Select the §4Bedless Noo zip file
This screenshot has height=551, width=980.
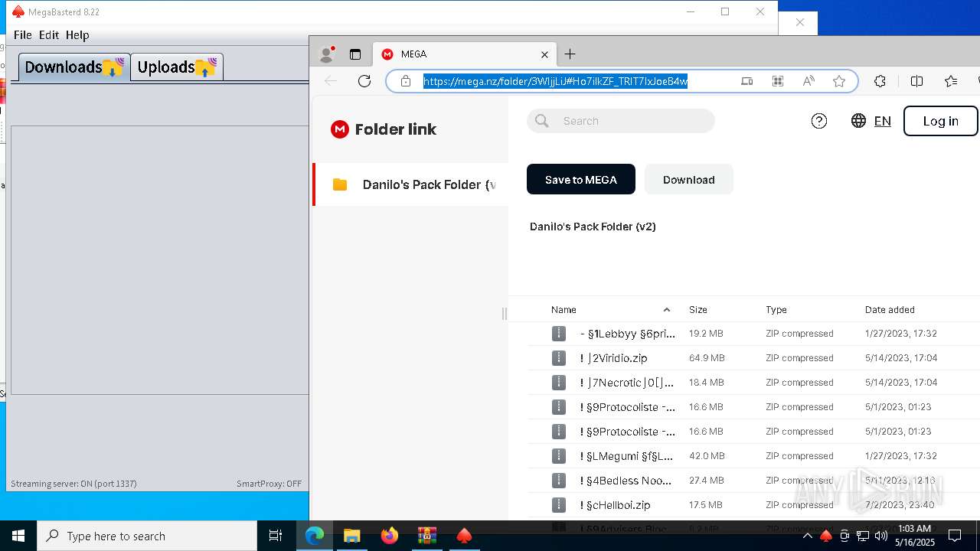click(753, 481)
